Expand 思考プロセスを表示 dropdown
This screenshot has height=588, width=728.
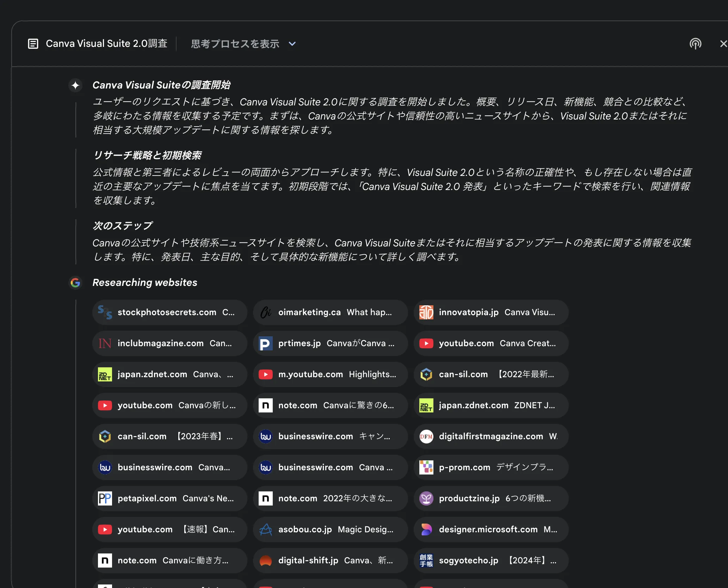[x=243, y=44]
